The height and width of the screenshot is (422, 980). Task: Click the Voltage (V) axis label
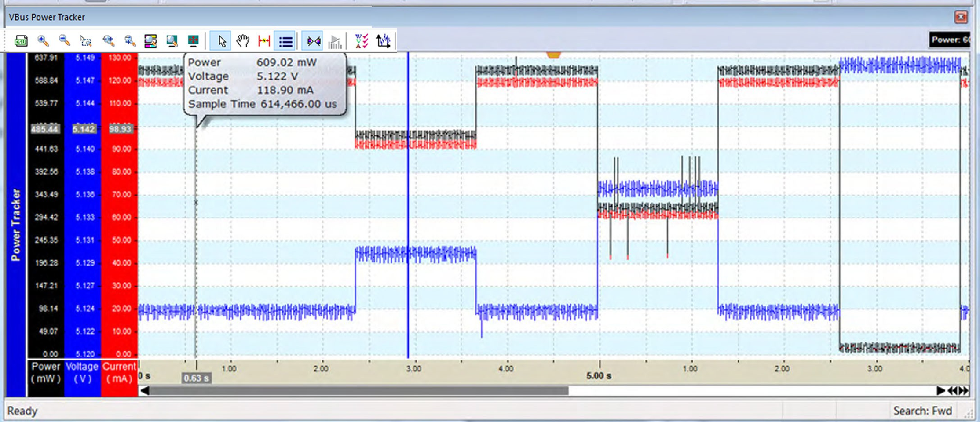[x=82, y=373]
